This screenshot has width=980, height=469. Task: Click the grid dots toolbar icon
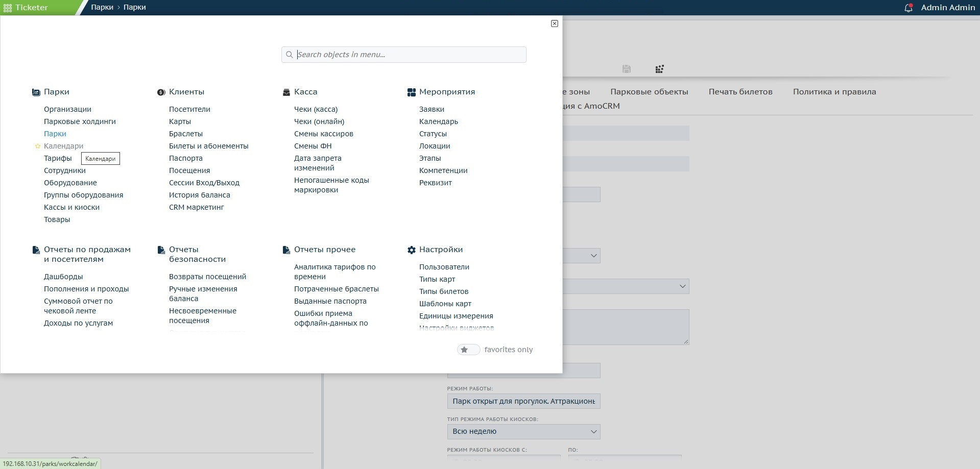pos(659,69)
